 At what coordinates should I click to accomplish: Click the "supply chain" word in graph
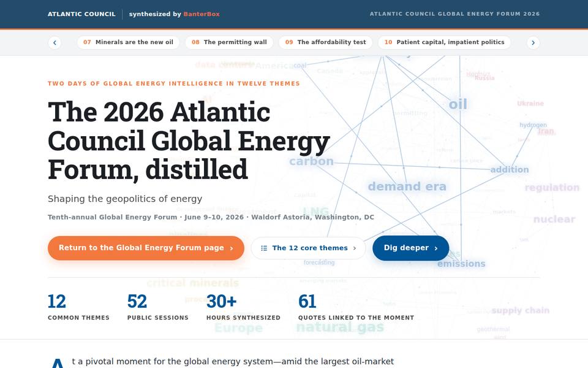tap(521, 310)
